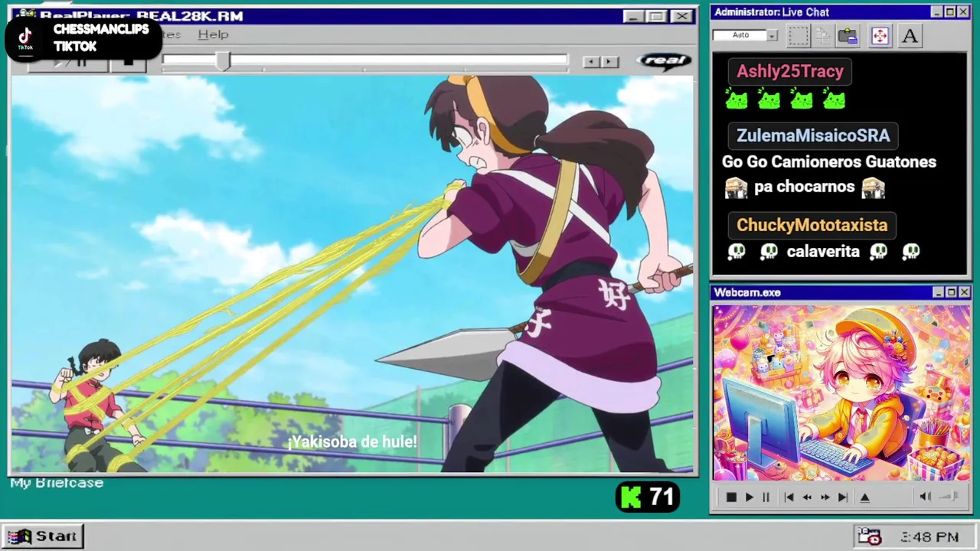Click the green K 71 counter badge
The height and width of the screenshot is (551, 980).
[x=648, y=497]
